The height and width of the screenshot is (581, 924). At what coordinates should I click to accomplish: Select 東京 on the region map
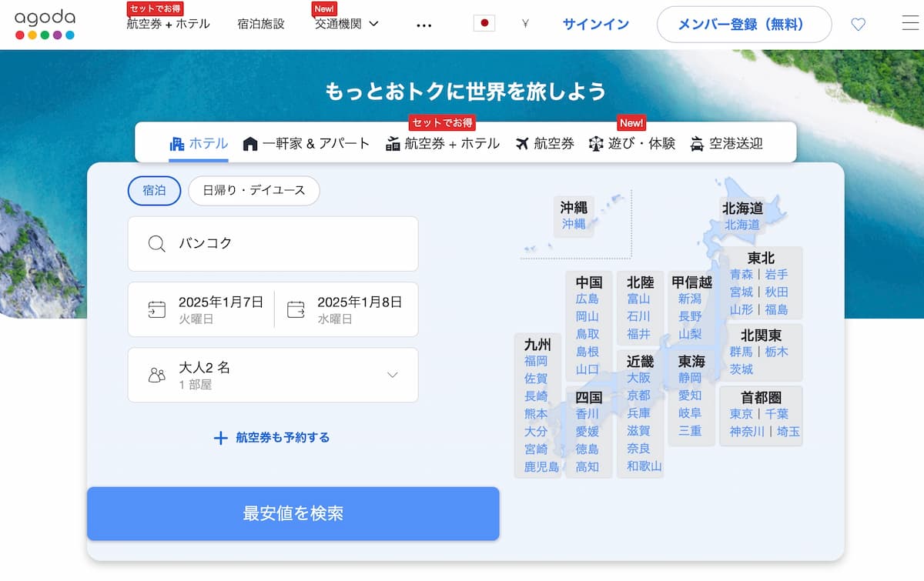[x=742, y=412]
